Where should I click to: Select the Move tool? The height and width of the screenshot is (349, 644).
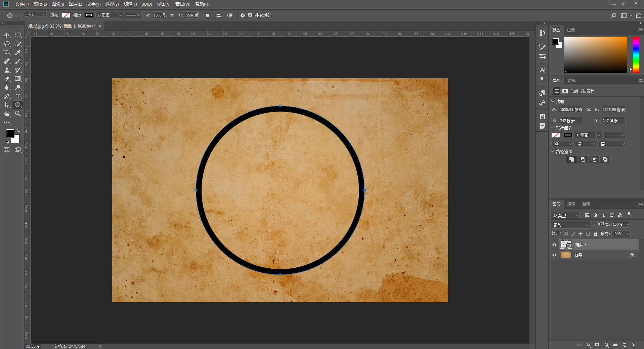[x=7, y=35]
